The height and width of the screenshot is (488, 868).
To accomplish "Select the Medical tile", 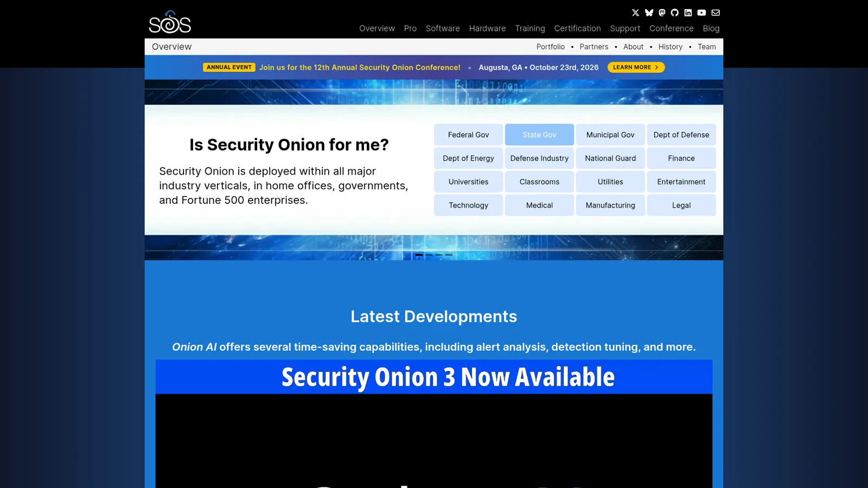I will [x=539, y=205].
